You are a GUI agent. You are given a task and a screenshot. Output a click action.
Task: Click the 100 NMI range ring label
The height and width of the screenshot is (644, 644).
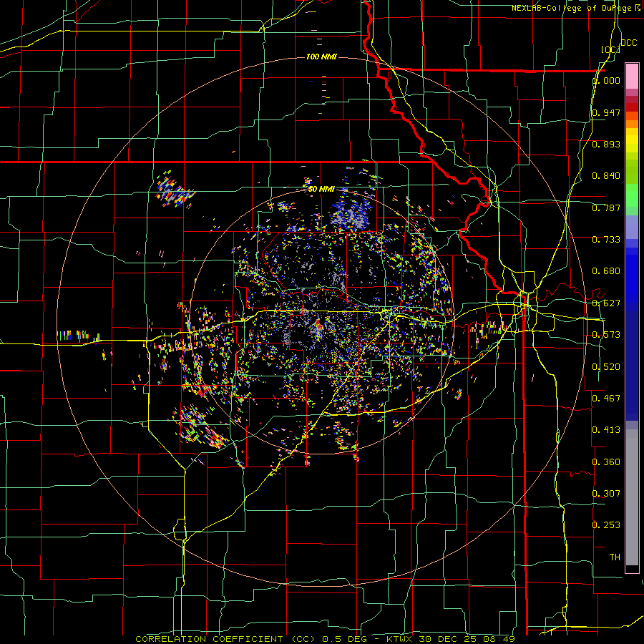pyautogui.click(x=321, y=57)
